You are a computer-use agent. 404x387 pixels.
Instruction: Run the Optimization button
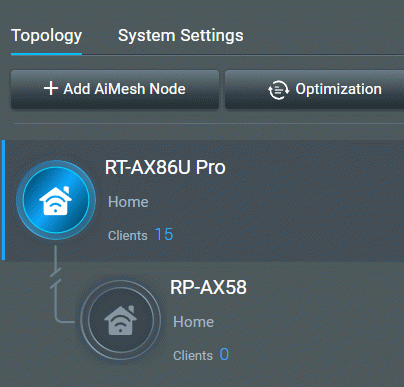pyautogui.click(x=315, y=89)
